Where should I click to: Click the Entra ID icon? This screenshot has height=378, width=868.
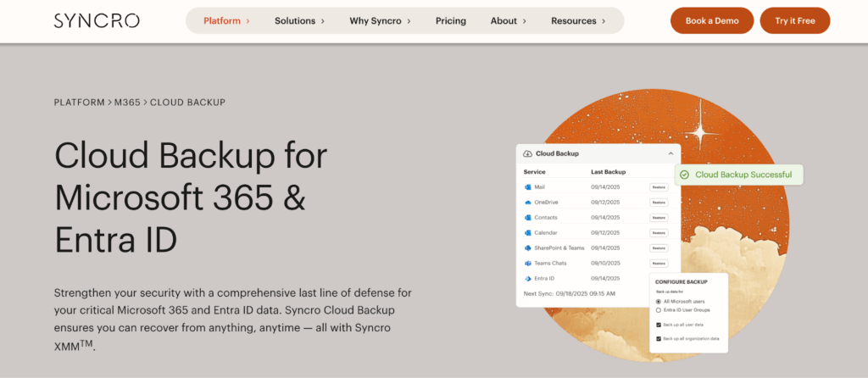pos(527,279)
